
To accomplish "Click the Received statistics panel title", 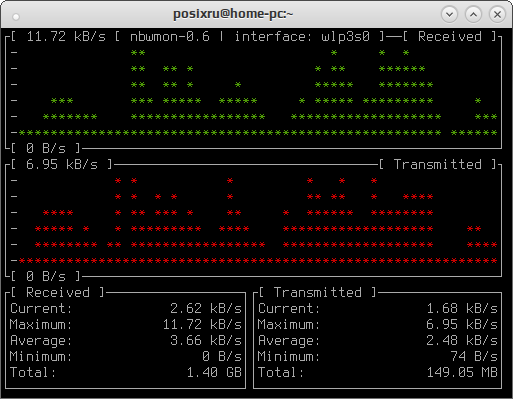I will 58,293.
